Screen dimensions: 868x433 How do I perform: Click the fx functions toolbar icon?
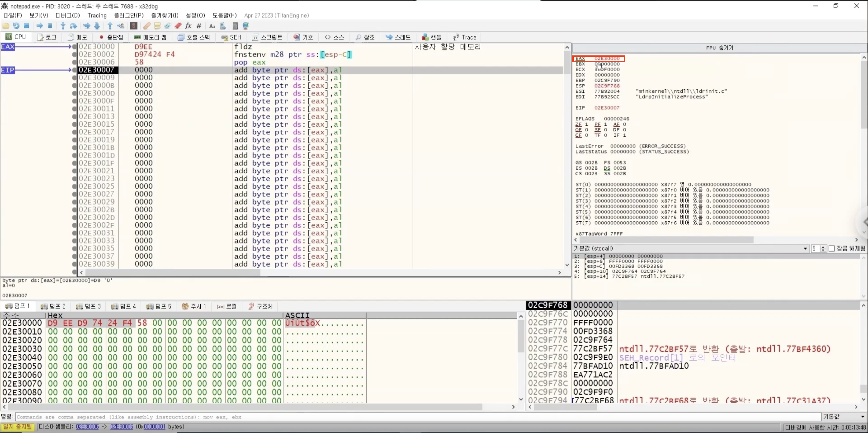pos(188,26)
